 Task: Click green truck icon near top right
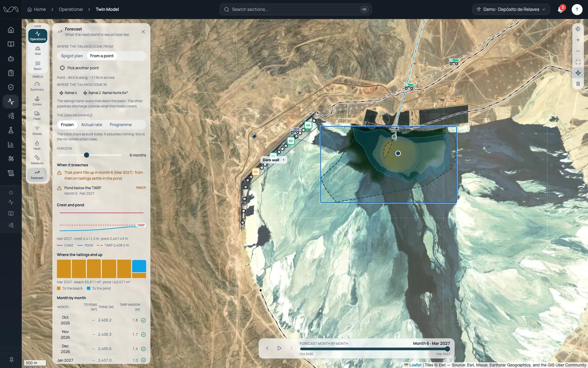point(454,61)
